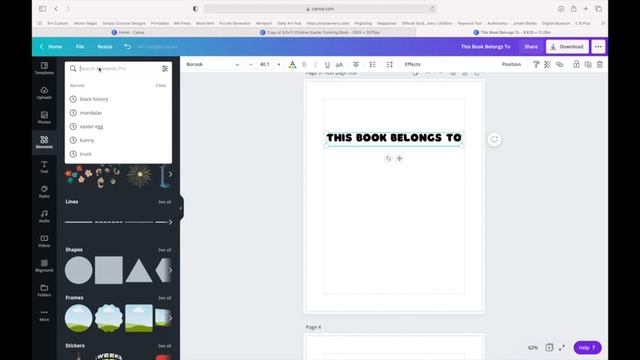Screen dimensions: 640x360
Task: Open the Videos panel
Action: pyautogui.click(x=44, y=241)
